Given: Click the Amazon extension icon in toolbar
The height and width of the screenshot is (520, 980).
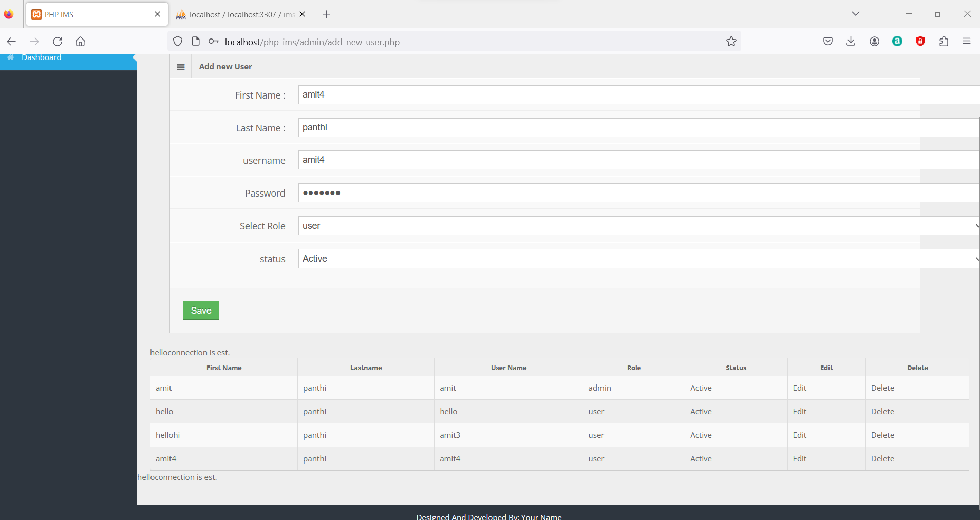Looking at the screenshot, I should click(896, 42).
